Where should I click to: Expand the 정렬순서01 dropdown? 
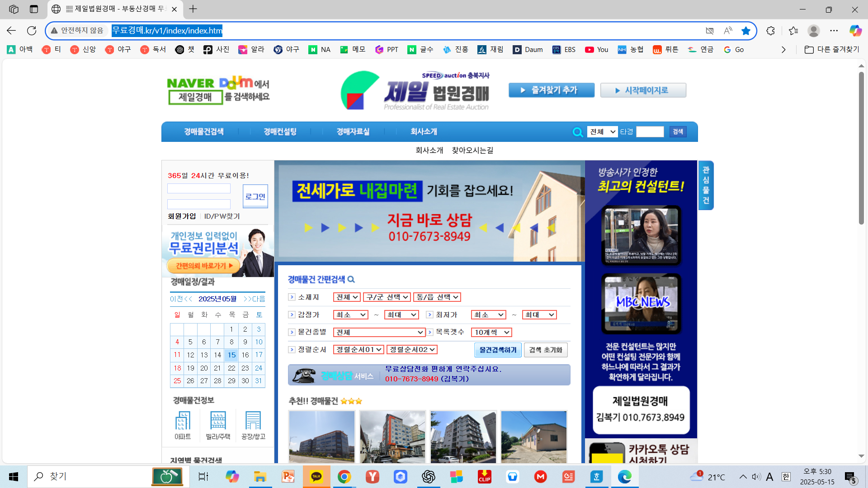click(359, 349)
